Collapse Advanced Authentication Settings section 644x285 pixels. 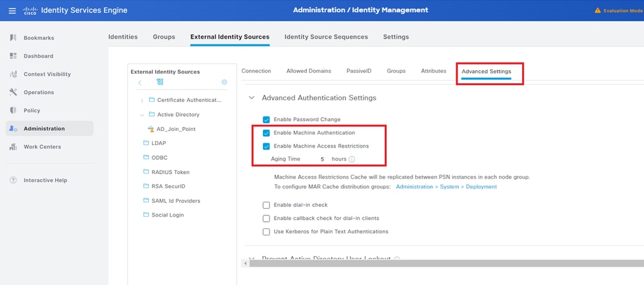252,98
